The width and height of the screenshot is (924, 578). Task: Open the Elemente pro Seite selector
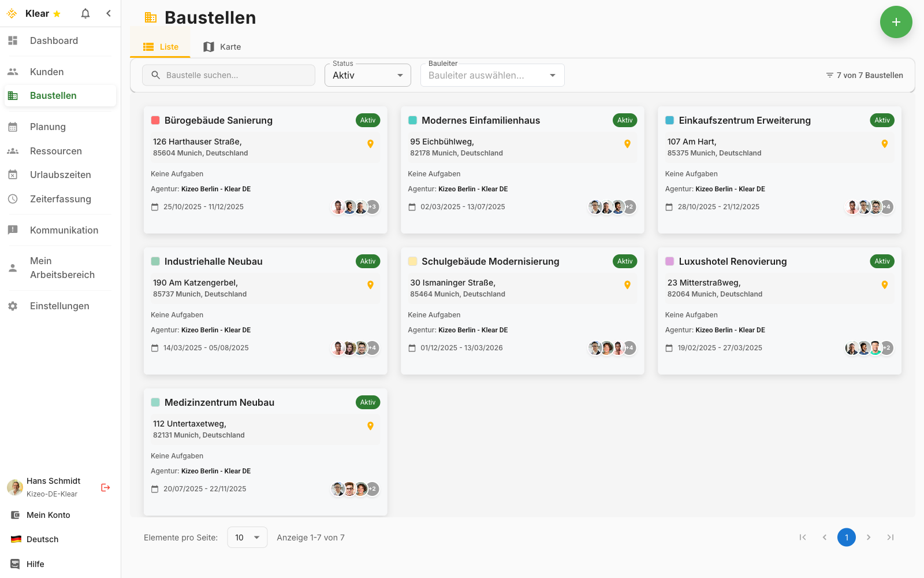click(x=247, y=537)
